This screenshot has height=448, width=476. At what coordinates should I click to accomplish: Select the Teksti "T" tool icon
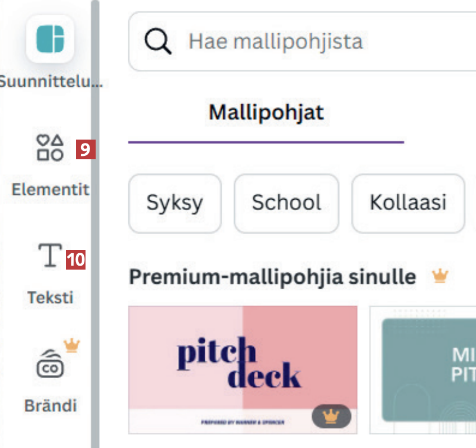[50, 255]
